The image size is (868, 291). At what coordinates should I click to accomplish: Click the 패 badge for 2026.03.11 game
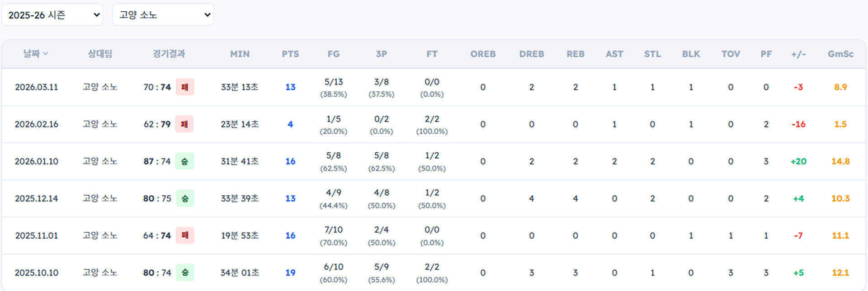[184, 87]
